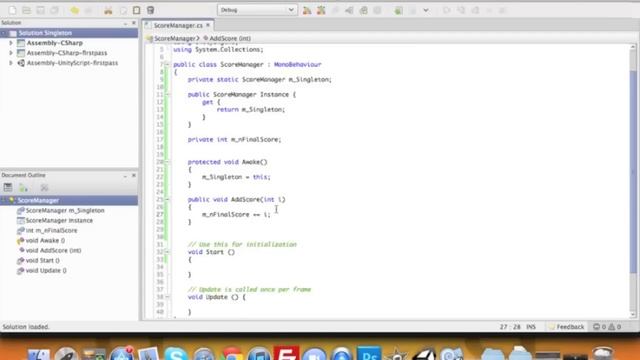Viewport: 640px width, 360px height.
Task: Click the errors and warnings status icon
Action: coord(607,327)
